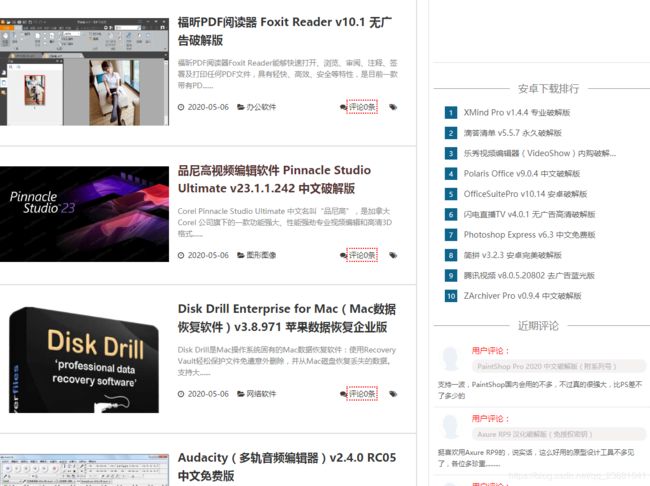Viewport: 650px width, 486px height.
Task: Click the Pinnacle Studio 23 thumbnail image
Action: (x=85, y=214)
